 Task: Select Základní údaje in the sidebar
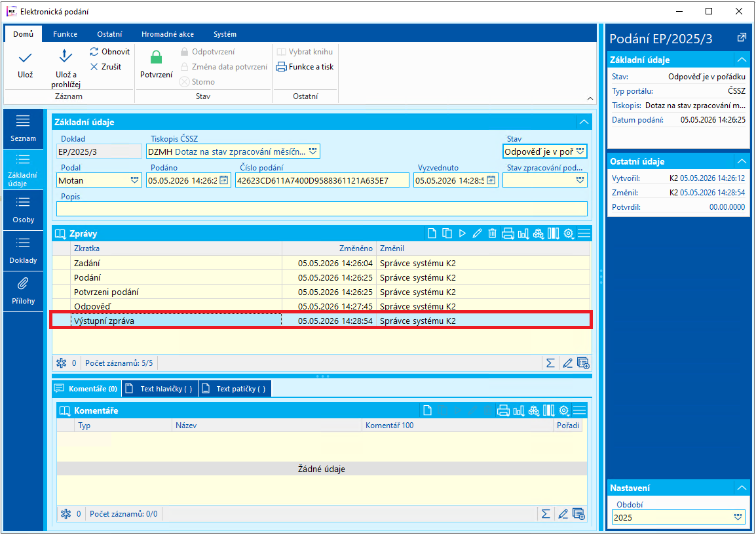(x=23, y=170)
